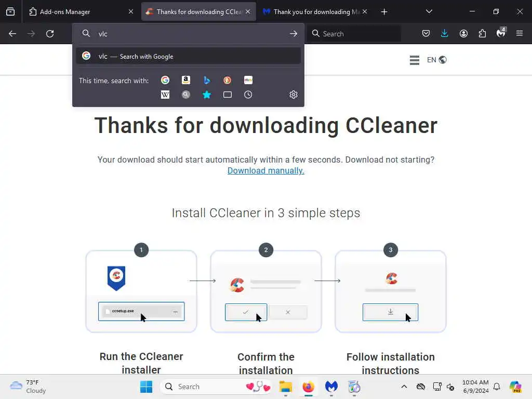Click the address bar containing vlc

188,34
